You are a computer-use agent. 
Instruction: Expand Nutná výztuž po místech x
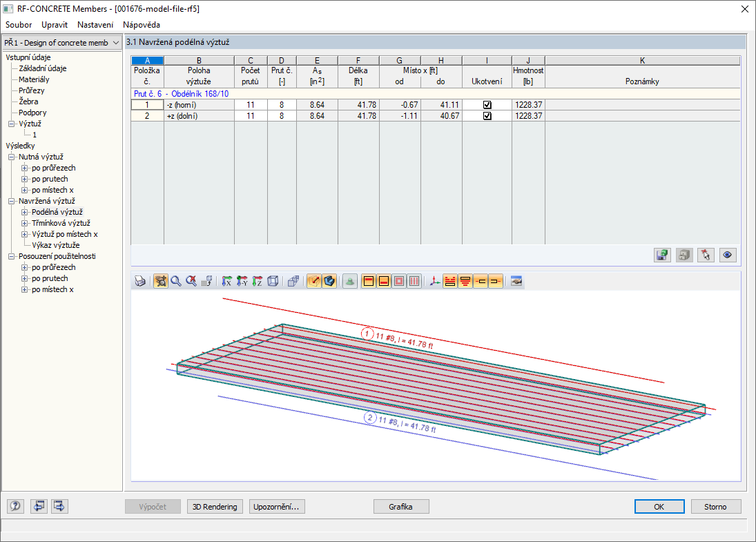click(x=24, y=190)
